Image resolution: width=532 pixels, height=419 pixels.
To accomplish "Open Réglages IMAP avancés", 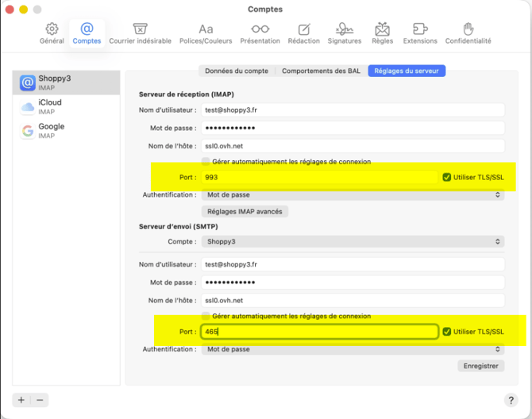I will (245, 212).
